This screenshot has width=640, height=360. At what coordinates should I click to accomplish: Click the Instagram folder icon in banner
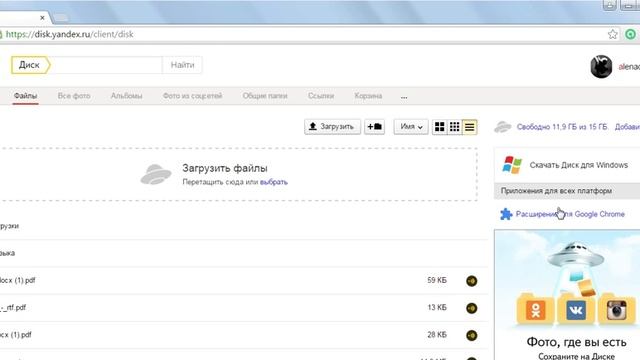point(616,309)
